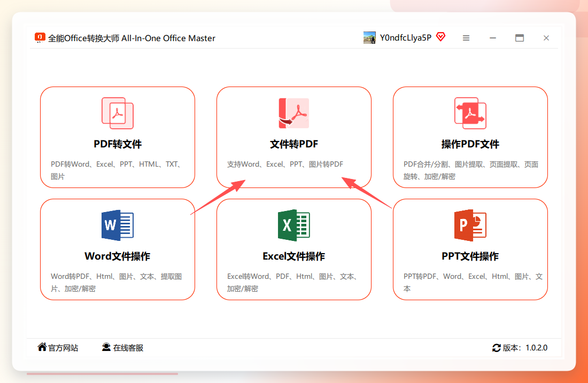Click the red VIP diamond badge
Viewport: 588px width, 383px height.
pyautogui.click(x=441, y=37)
